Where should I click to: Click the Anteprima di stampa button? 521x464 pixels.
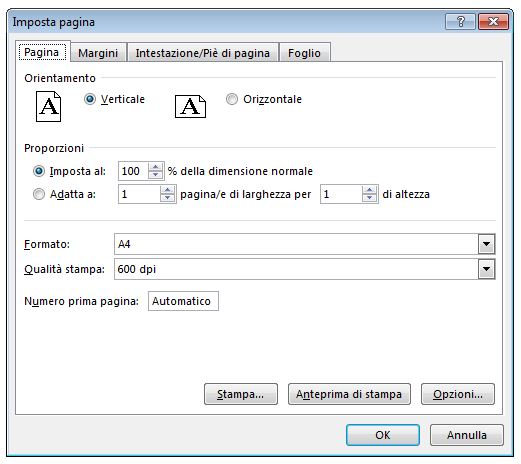[x=349, y=394]
